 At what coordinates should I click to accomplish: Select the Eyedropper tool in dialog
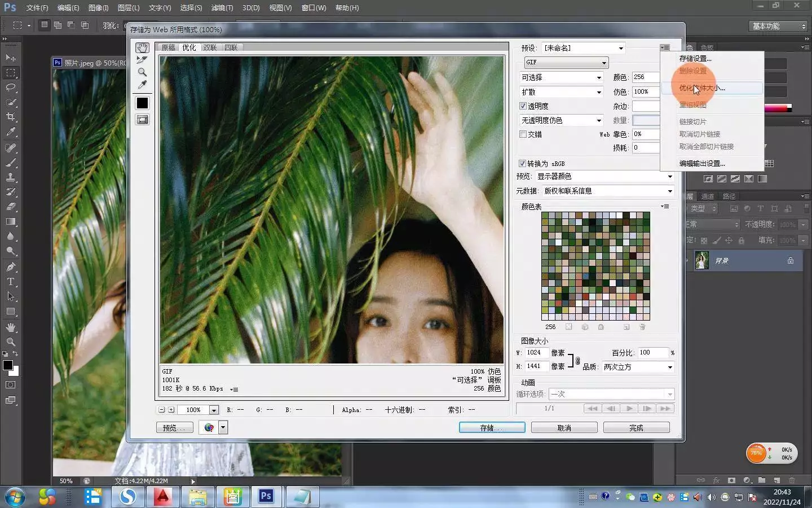point(142,85)
